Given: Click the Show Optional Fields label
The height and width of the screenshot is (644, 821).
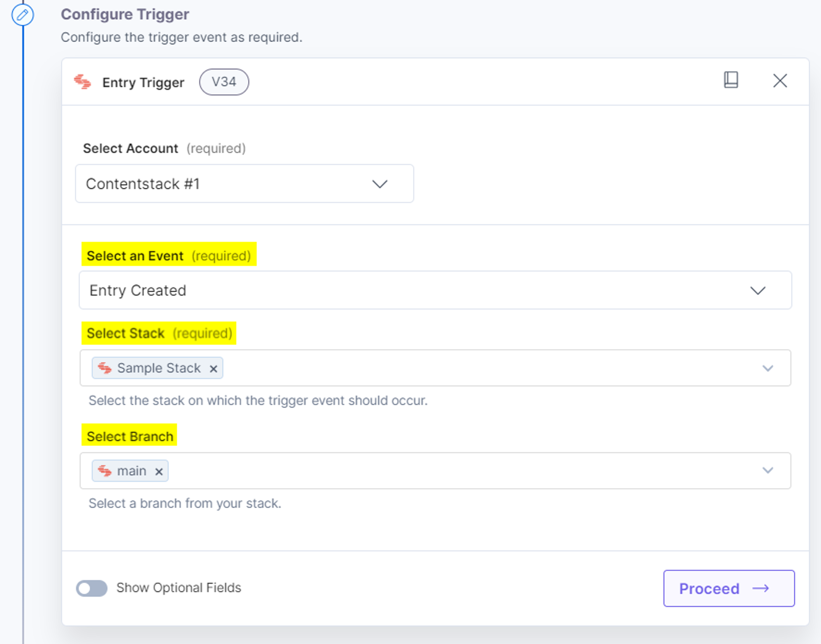Looking at the screenshot, I should [x=179, y=588].
